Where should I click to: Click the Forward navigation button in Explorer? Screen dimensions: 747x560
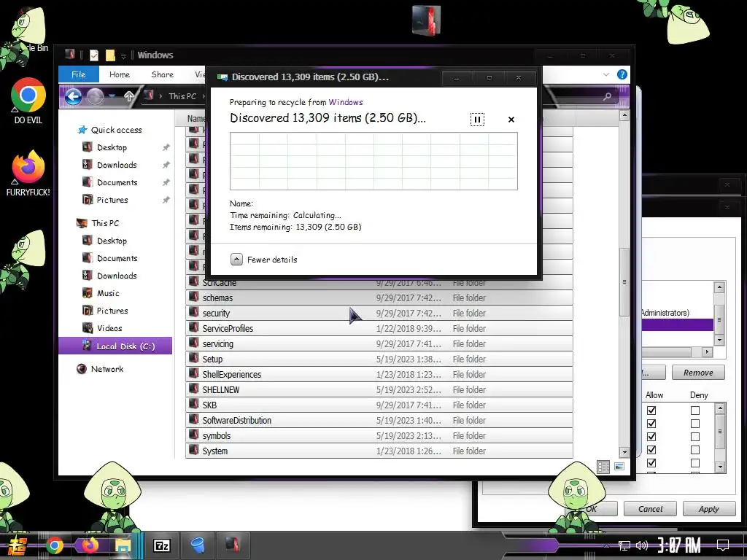pyautogui.click(x=95, y=97)
